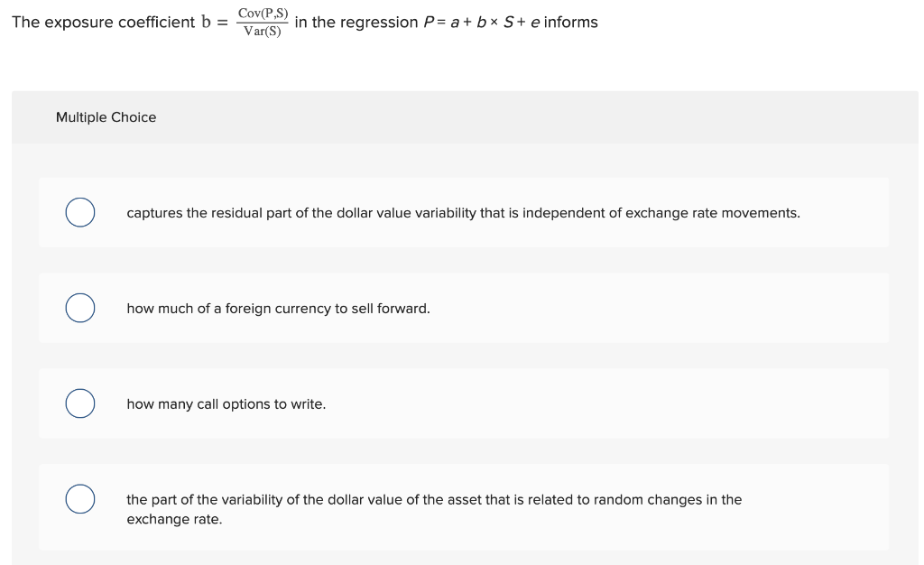This screenshot has width=924, height=565.
Task: Select the radio button for the first answer option
Action: click(x=79, y=212)
